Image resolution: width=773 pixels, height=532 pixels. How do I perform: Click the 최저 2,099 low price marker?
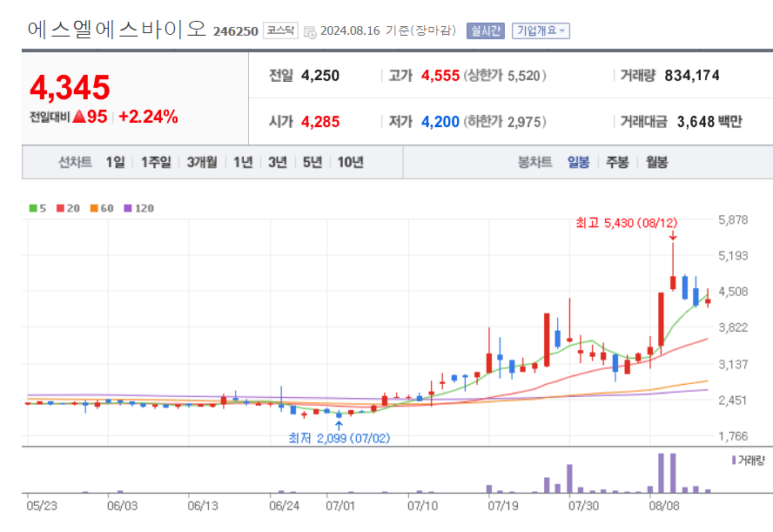pos(338,438)
